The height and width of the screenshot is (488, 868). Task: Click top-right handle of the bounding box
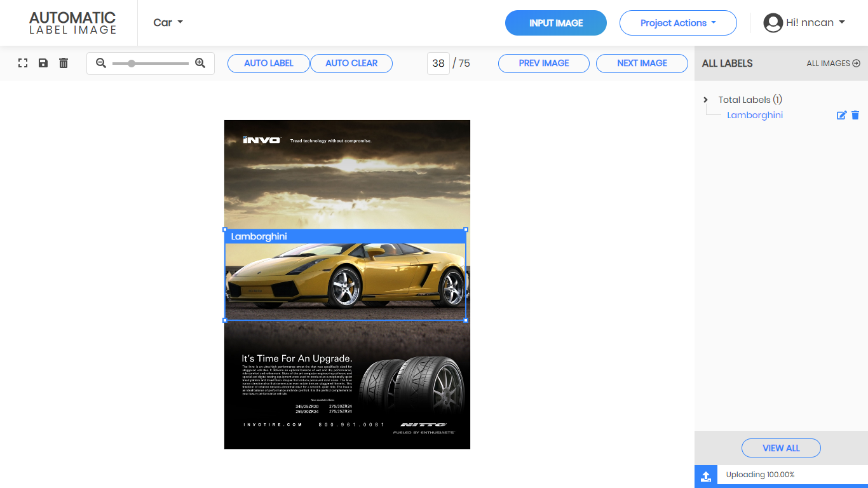(x=466, y=229)
